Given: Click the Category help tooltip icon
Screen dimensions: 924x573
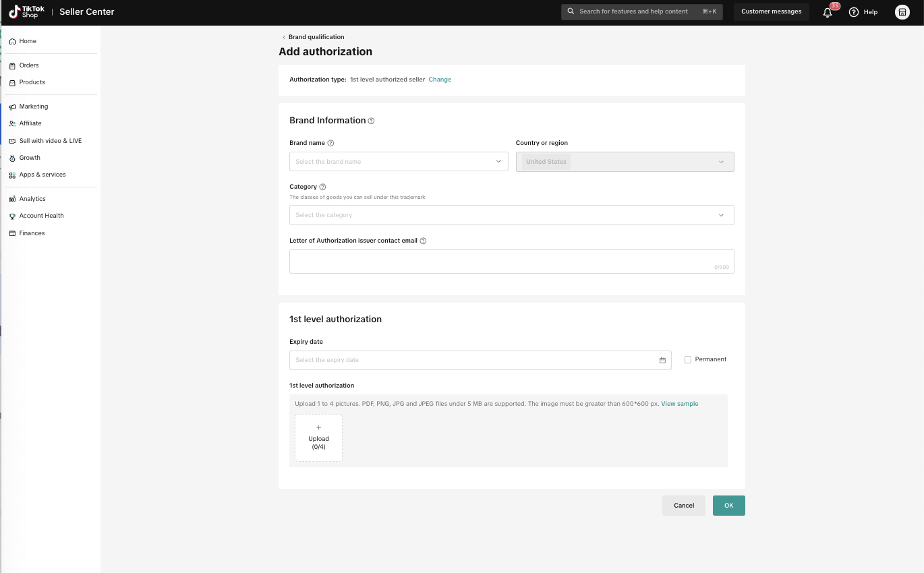Looking at the screenshot, I should (x=322, y=187).
